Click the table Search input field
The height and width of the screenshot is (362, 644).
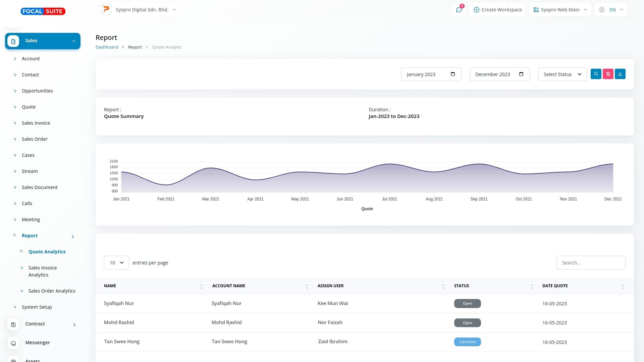click(590, 263)
